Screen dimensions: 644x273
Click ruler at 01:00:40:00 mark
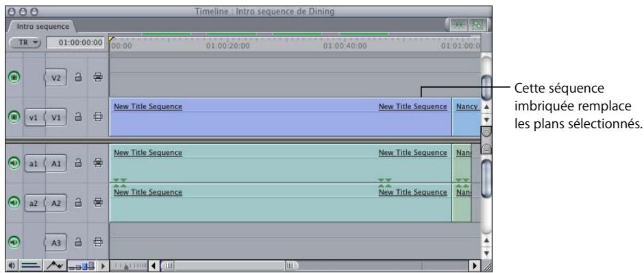tap(345, 46)
